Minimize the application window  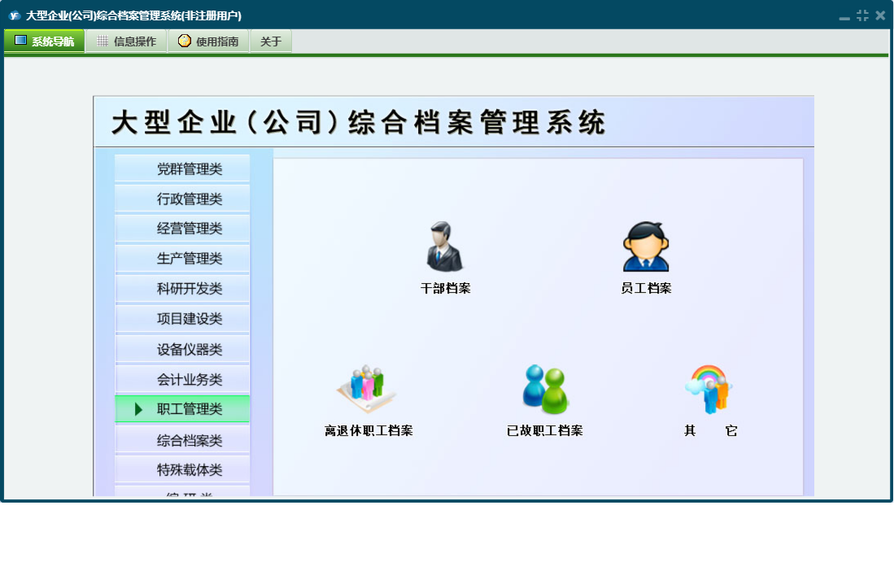pyautogui.click(x=844, y=16)
